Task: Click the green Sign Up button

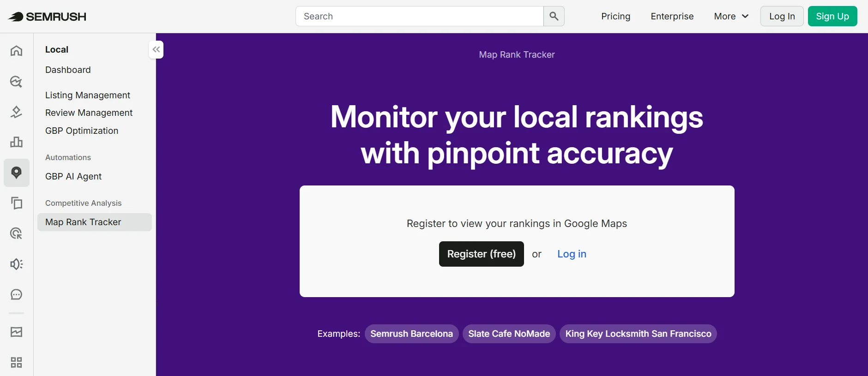Action: [832, 16]
